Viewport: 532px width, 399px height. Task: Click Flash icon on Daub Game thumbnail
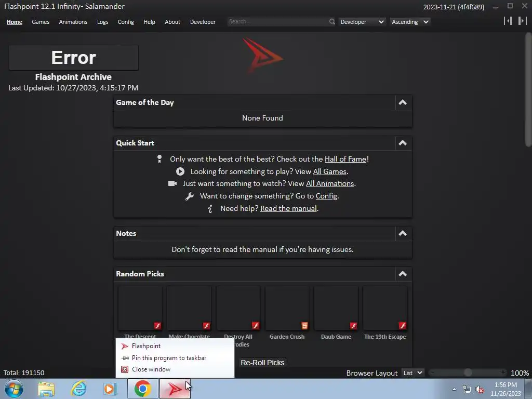tap(353, 326)
